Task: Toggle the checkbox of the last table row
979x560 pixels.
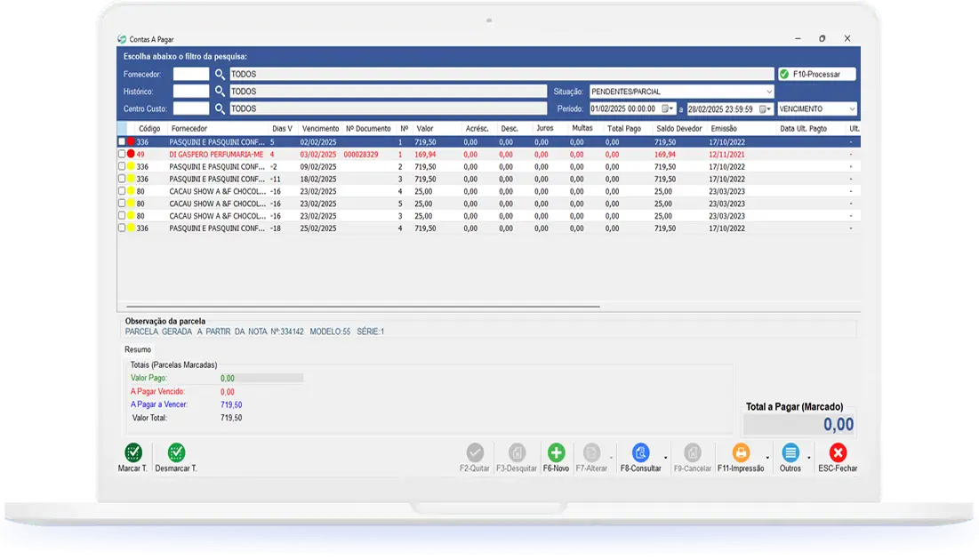Action: coord(122,228)
